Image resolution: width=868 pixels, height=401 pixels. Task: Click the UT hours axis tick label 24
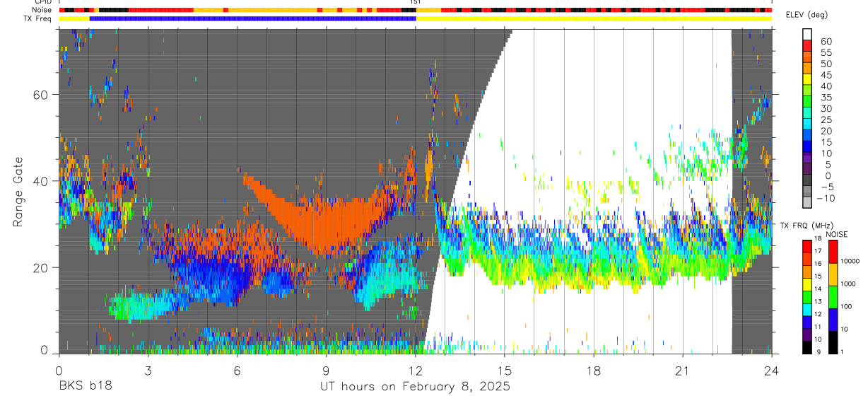772,371
